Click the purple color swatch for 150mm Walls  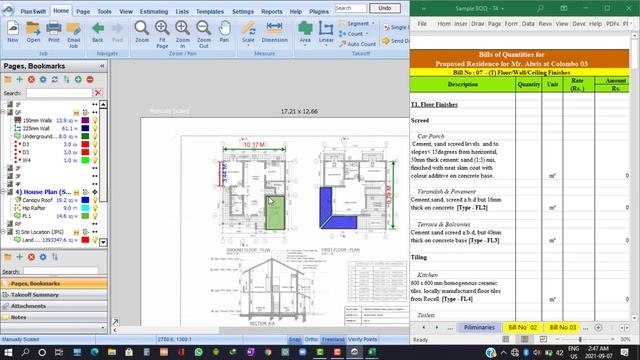[85, 120]
